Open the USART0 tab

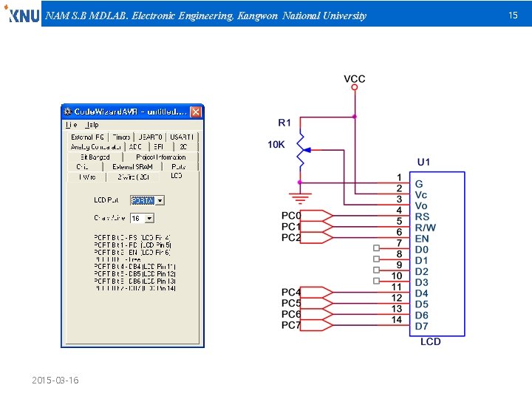click(x=150, y=137)
